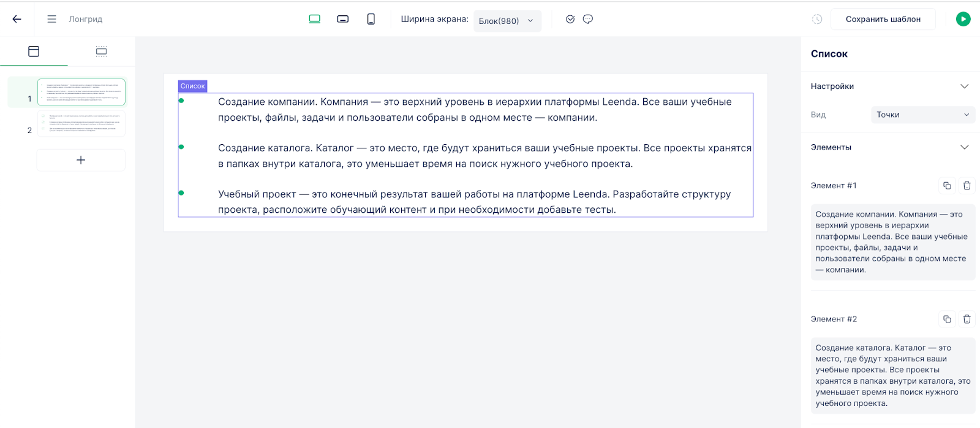Screen dimensions: 980x428
Task: Delete Элемент #2 with trash icon
Action: coord(967,319)
